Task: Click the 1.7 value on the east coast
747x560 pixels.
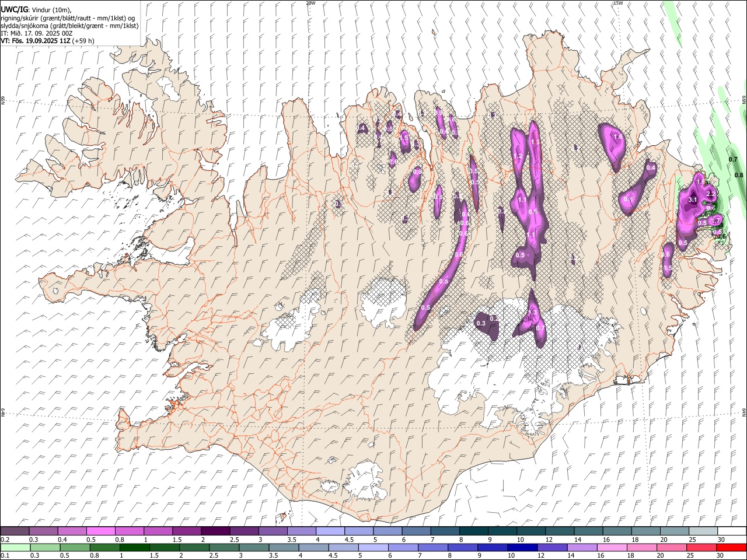Action: [715, 222]
